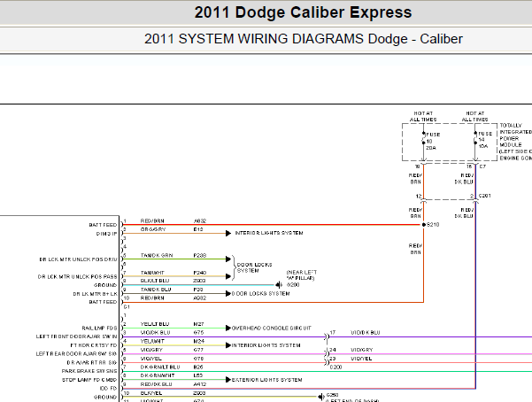Click the "C200" connector label
The image size is (532, 402).
click(335, 367)
